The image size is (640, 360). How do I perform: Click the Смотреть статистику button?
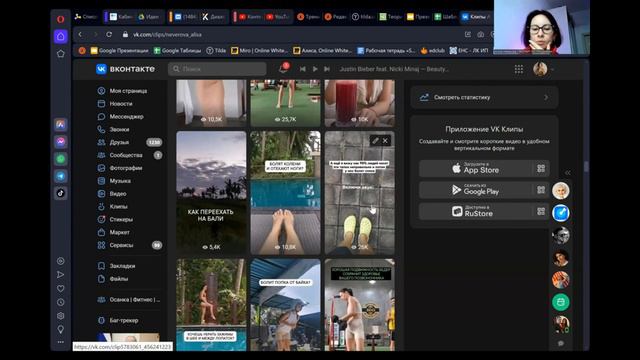484,97
